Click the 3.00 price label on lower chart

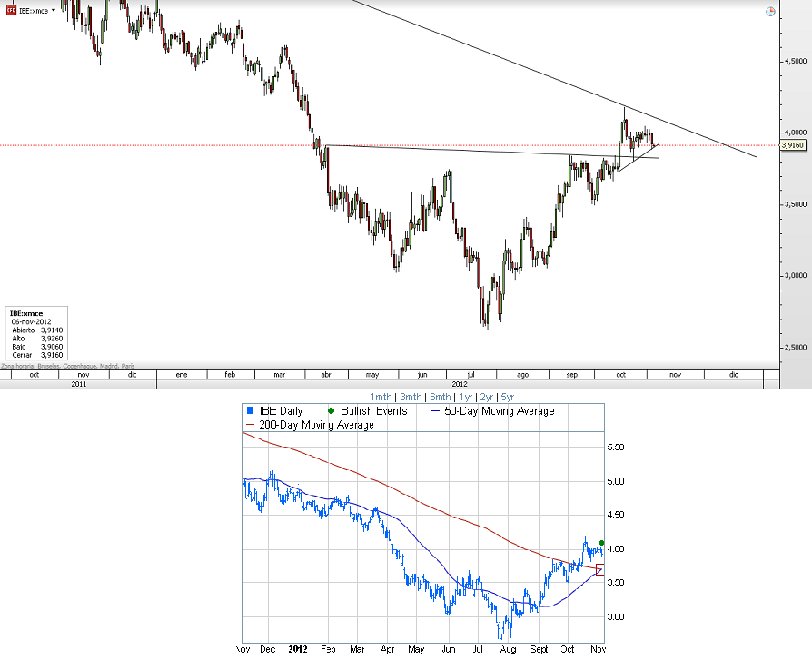(x=616, y=616)
